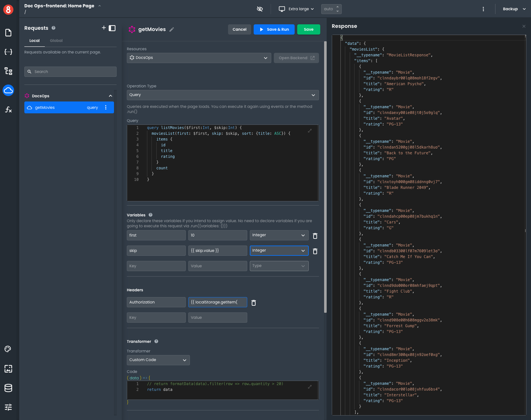
Task: Open the Transformer Custom Code dropdown
Action: pos(158,360)
